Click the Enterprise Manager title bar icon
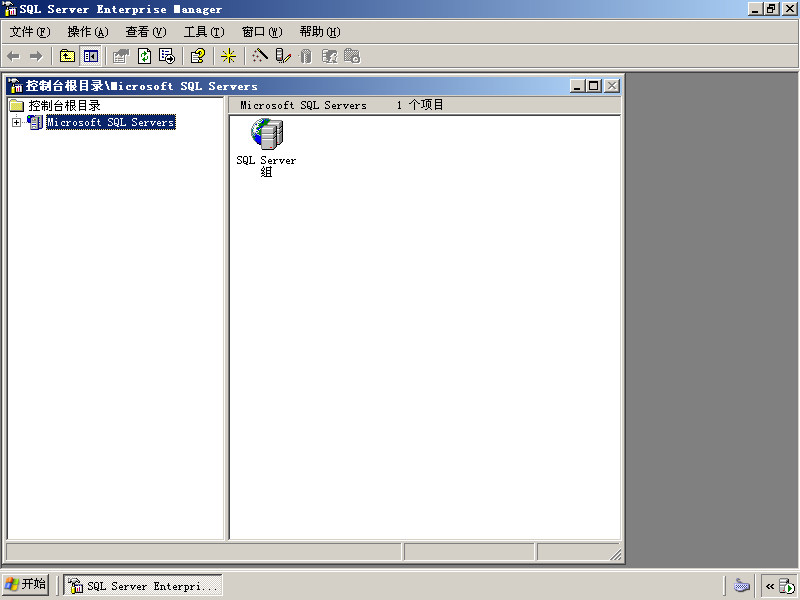 pos(10,9)
